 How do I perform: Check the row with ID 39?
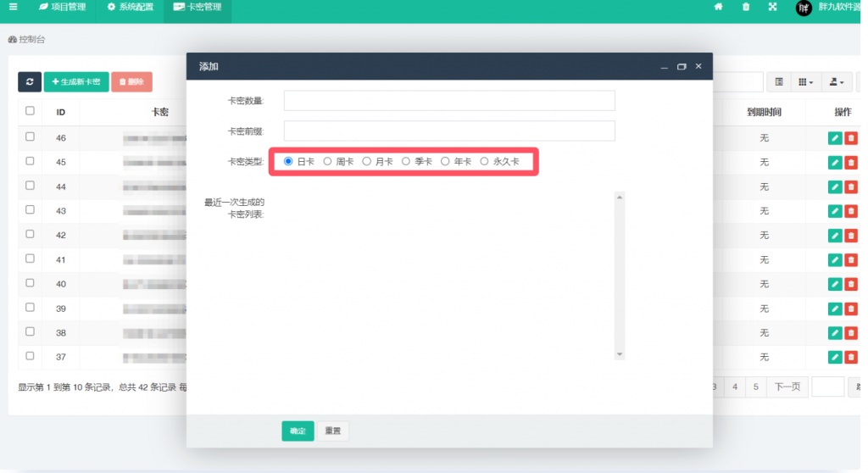(30, 308)
